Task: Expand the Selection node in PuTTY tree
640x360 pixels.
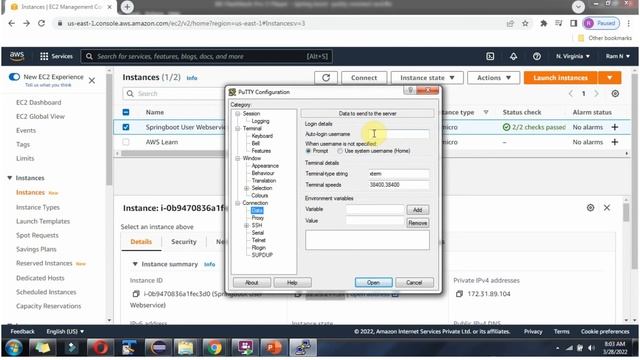Action: point(247,188)
